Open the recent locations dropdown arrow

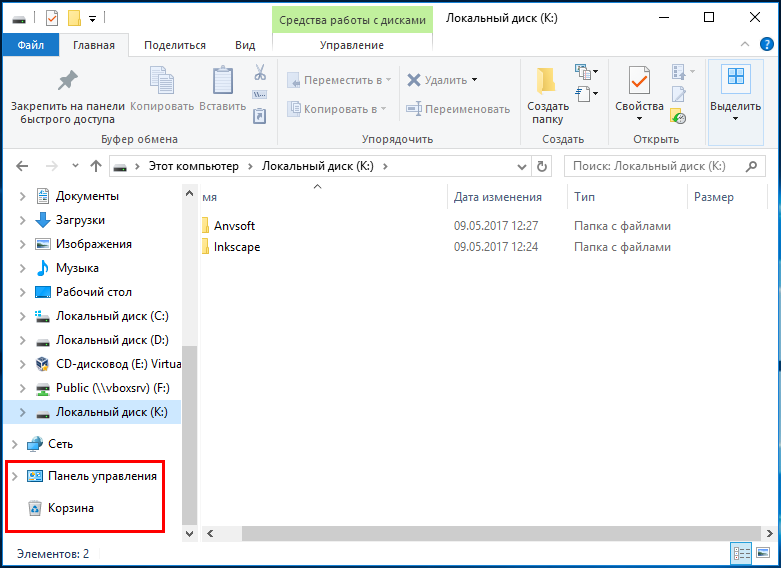pyautogui.click(x=75, y=165)
